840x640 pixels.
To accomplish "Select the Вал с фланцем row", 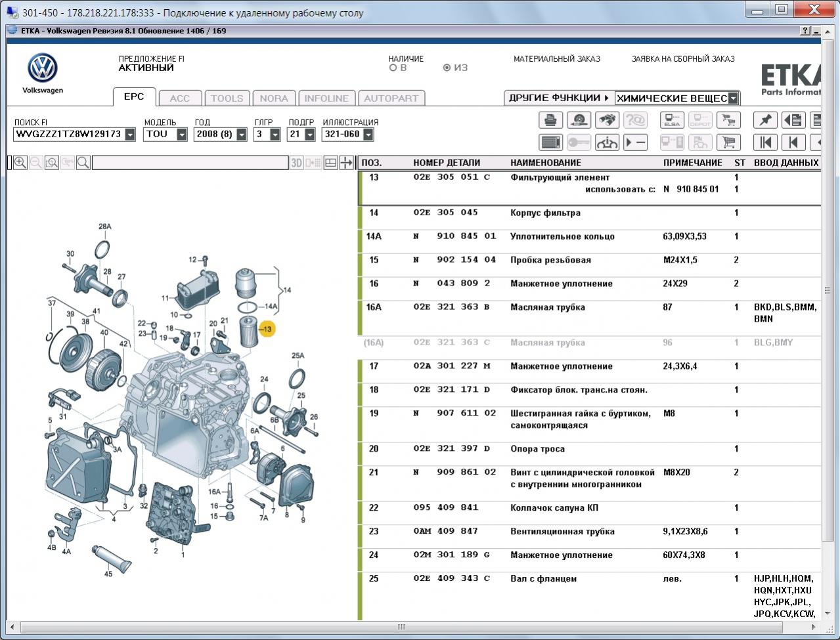I will pyautogui.click(x=591, y=596).
